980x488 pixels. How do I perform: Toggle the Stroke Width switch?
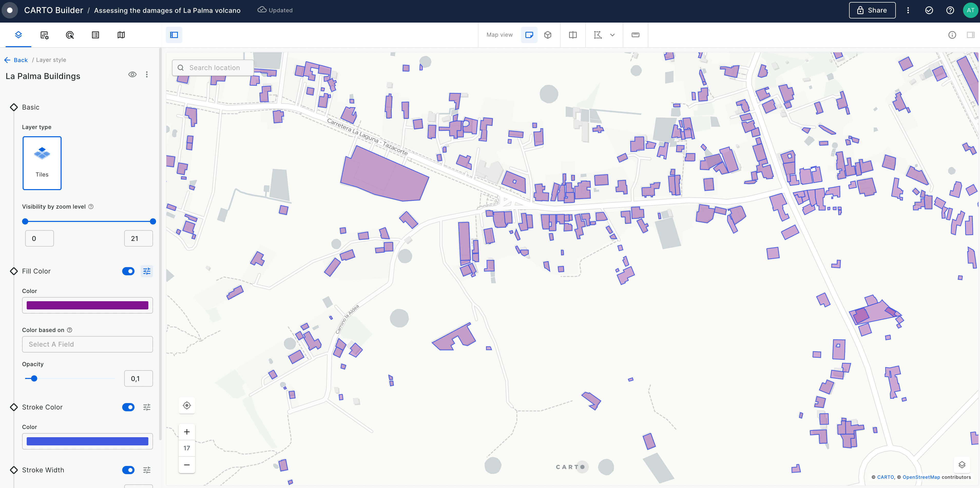tap(128, 470)
